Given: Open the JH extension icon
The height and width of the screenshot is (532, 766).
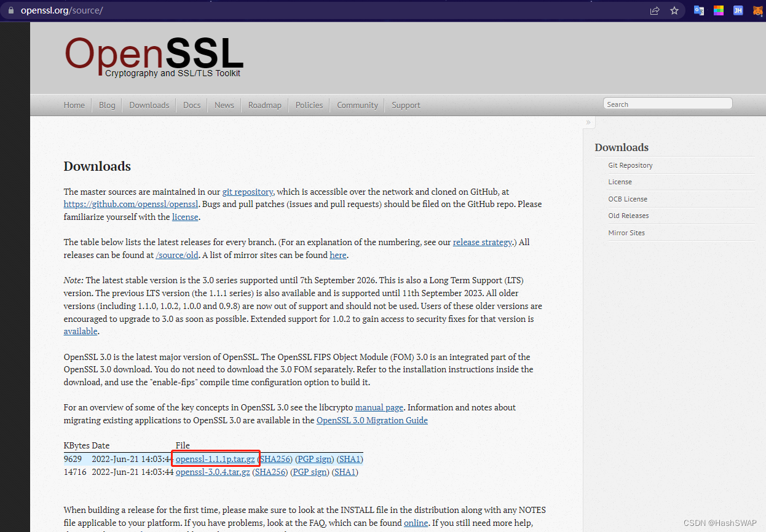Looking at the screenshot, I should [738, 10].
